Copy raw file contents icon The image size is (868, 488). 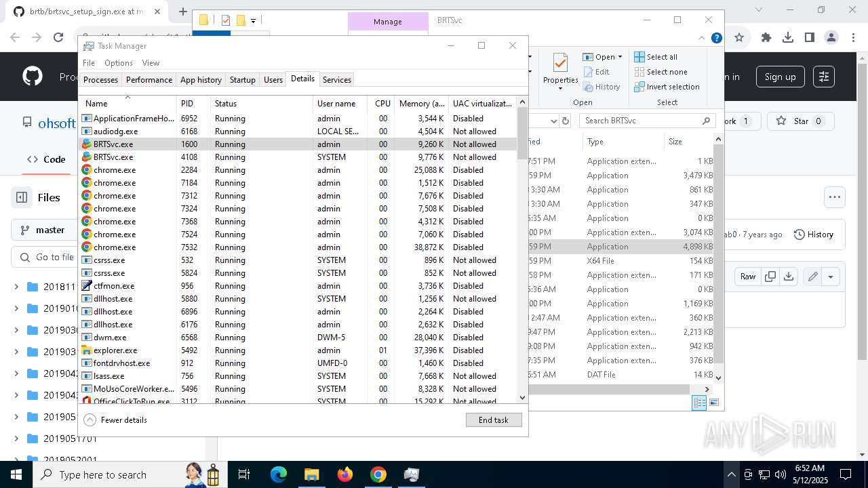coord(770,277)
